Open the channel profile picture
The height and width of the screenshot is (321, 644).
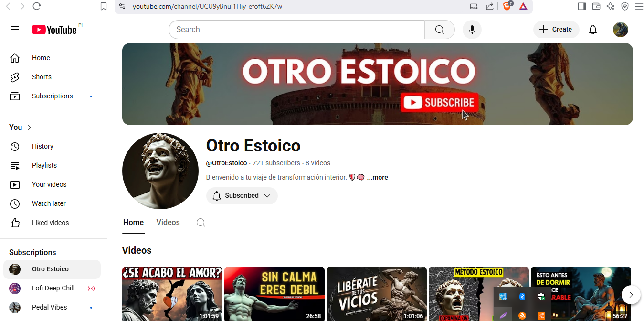coord(160,171)
